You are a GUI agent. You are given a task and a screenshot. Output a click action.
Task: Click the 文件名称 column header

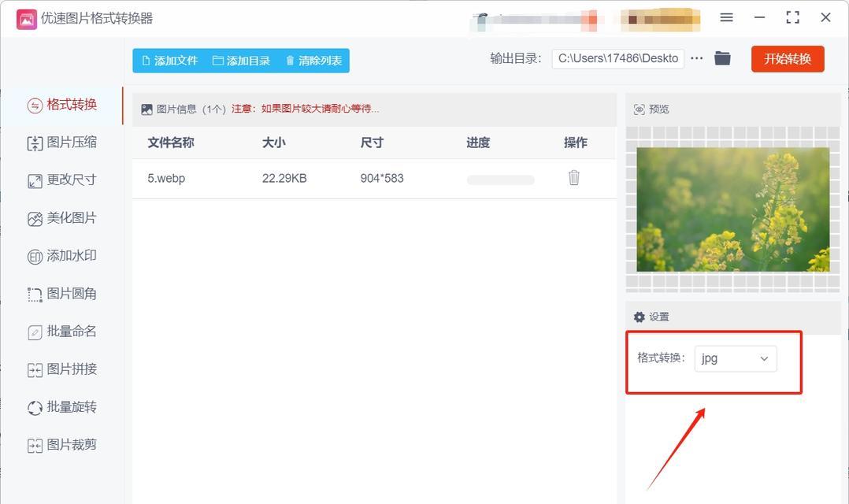171,143
